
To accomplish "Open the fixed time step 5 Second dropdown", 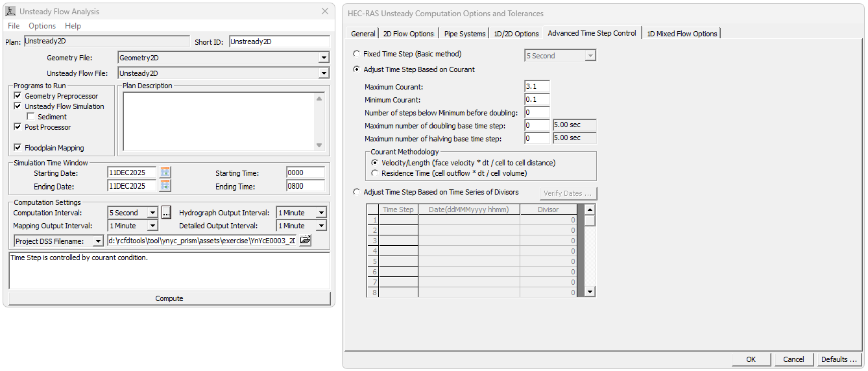I will tap(590, 56).
